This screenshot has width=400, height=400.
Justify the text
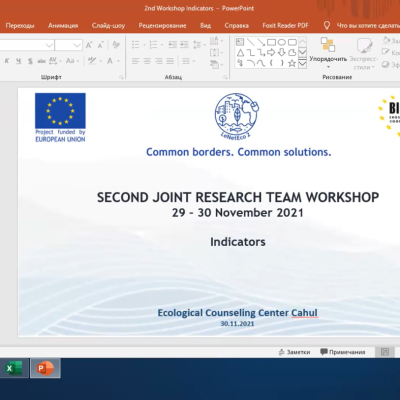pyautogui.click(x=170, y=61)
